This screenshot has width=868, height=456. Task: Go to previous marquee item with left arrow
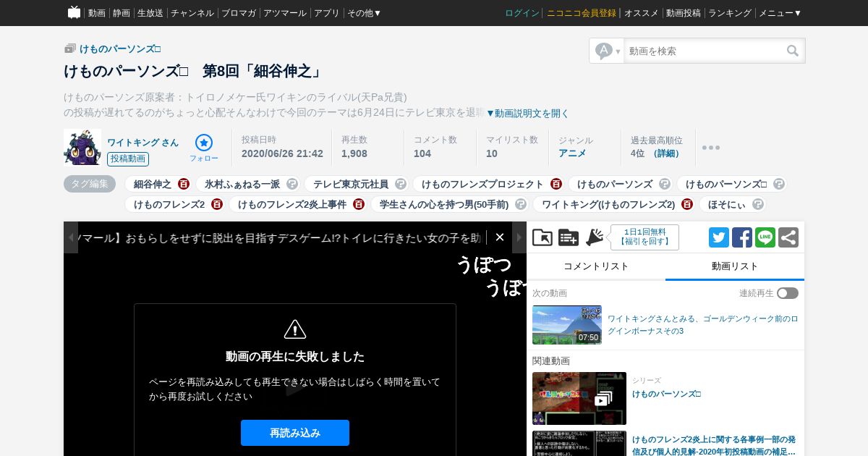71,237
